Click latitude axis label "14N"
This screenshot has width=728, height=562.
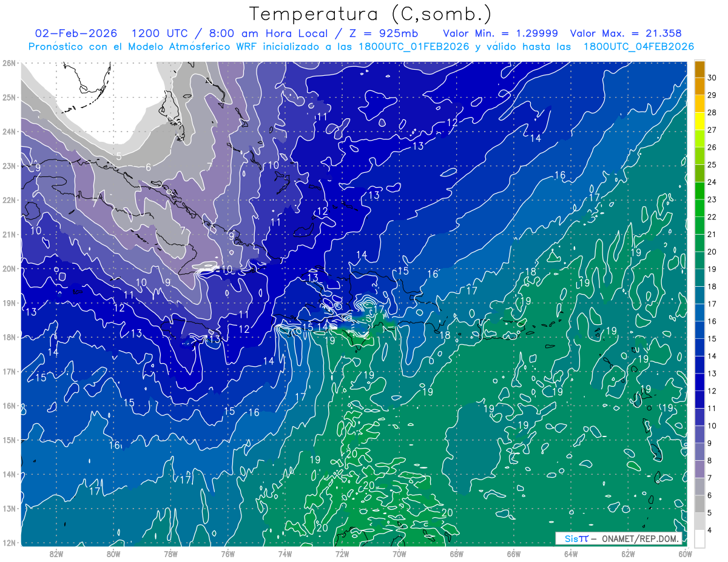pyautogui.click(x=8, y=474)
